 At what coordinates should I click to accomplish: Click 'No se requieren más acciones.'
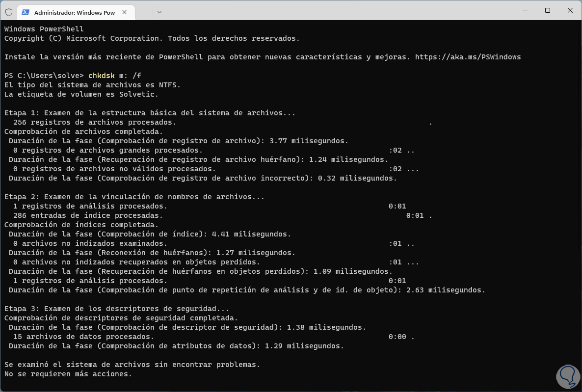coord(68,374)
